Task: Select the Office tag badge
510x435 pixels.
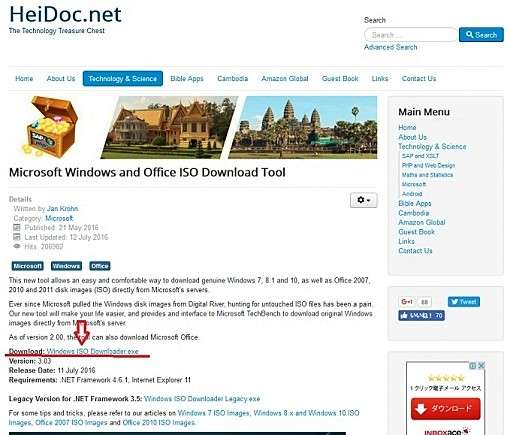Action: (x=100, y=266)
